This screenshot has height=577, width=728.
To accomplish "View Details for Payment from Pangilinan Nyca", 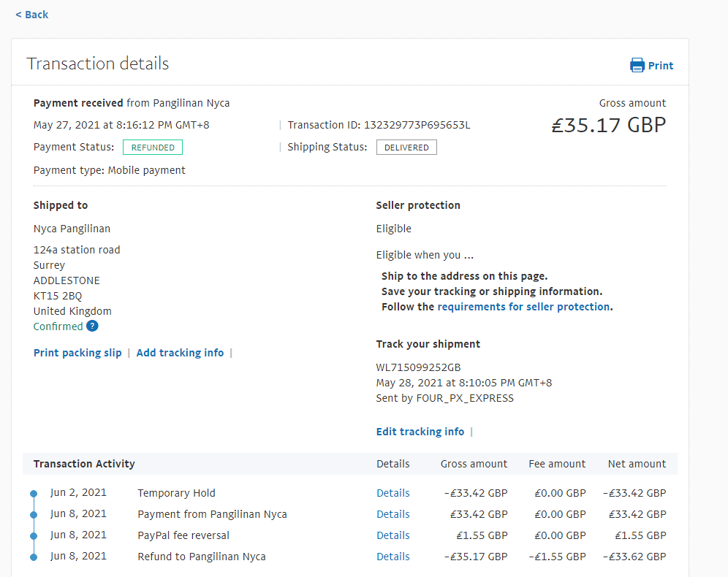I will pos(393,514).
